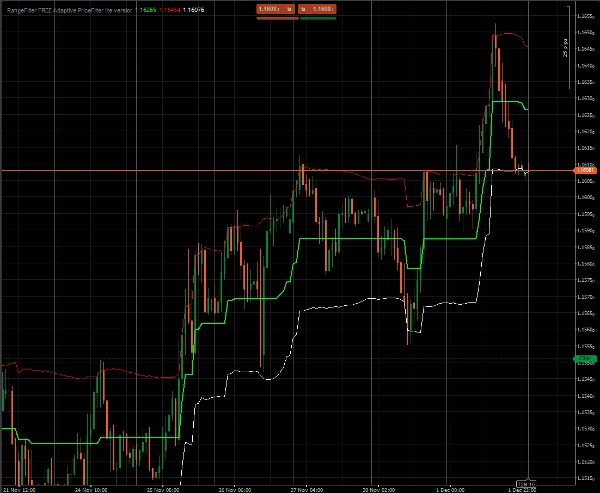Click the 25 pips scale ruler

(567, 47)
